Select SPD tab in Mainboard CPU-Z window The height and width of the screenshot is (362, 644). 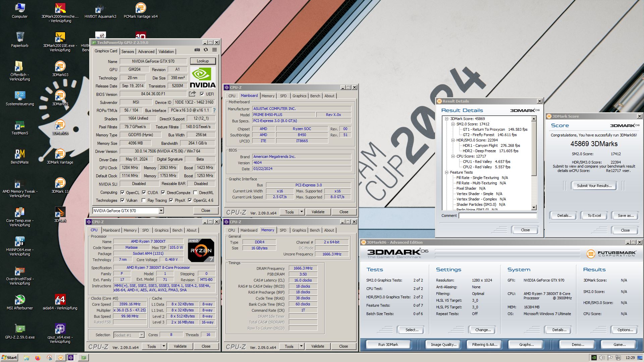283,96
